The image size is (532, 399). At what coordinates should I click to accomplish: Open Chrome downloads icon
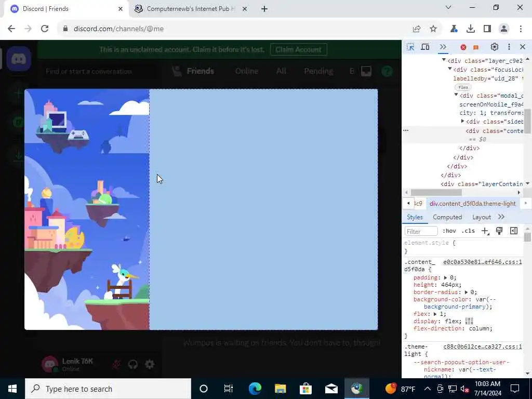[x=470, y=29]
